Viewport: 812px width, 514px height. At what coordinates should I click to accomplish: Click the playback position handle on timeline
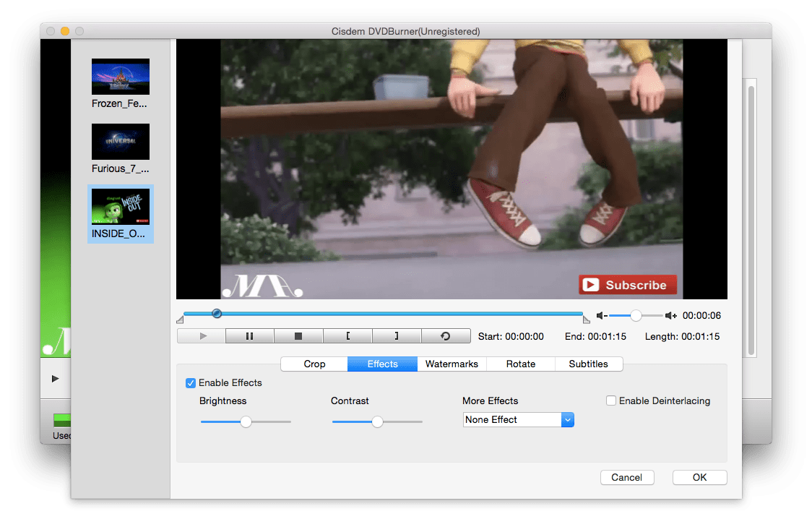[x=217, y=314]
